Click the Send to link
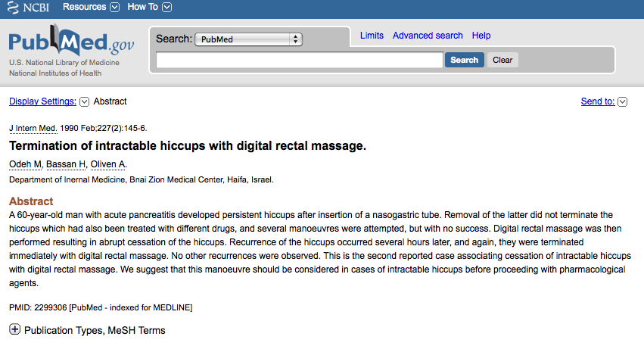 coord(598,101)
